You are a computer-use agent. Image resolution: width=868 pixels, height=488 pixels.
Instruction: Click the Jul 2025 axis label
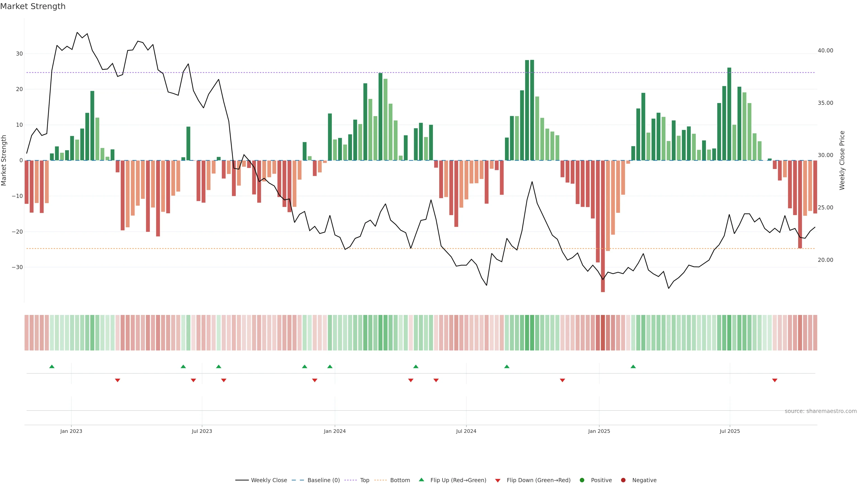tap(729, 431)
